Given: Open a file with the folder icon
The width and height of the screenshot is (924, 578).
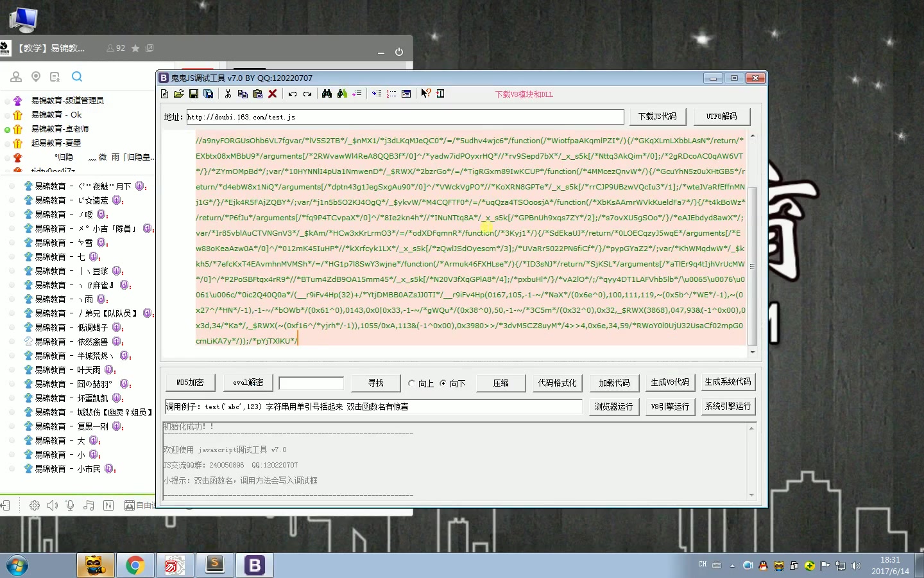Looking at the screenshot, I should point(179,94).
